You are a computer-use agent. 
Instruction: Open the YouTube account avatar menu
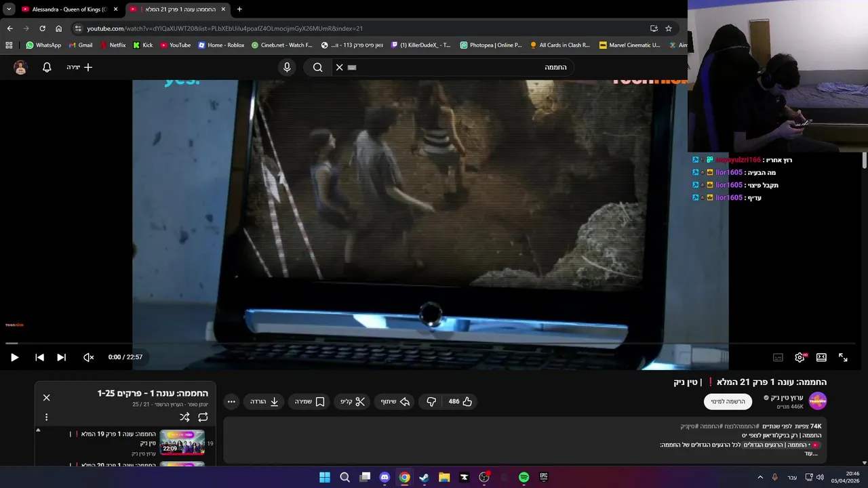click(x=20, y=67)
